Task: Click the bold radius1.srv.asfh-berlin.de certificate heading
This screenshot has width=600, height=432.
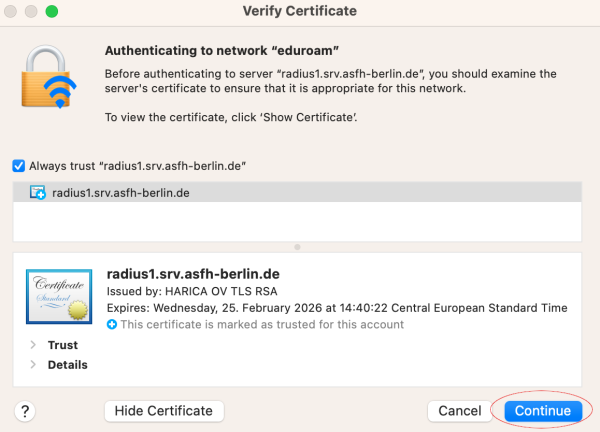Action: click(193, 274)
